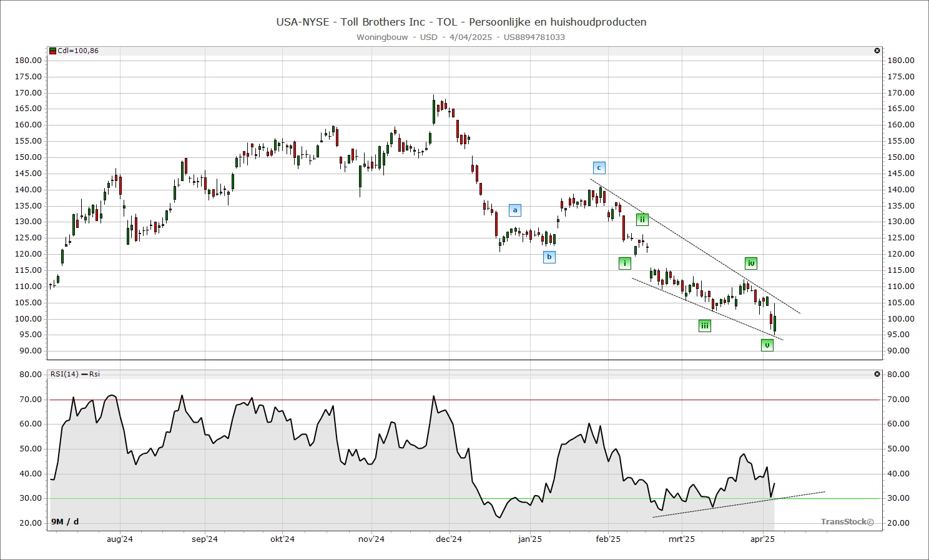Select the RSI(14) indicator label
929x560 pixels.
[64, 374]
